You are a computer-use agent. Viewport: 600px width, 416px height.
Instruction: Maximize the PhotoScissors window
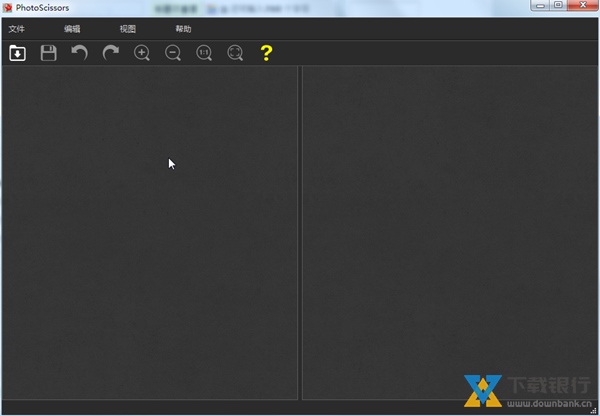(x=558, y=6)
